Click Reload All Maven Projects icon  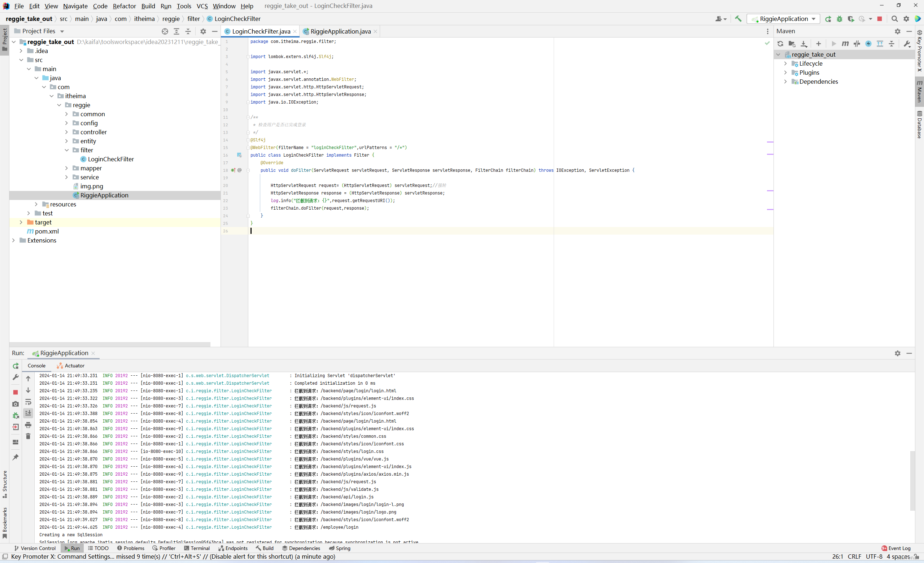click(780, 44)
